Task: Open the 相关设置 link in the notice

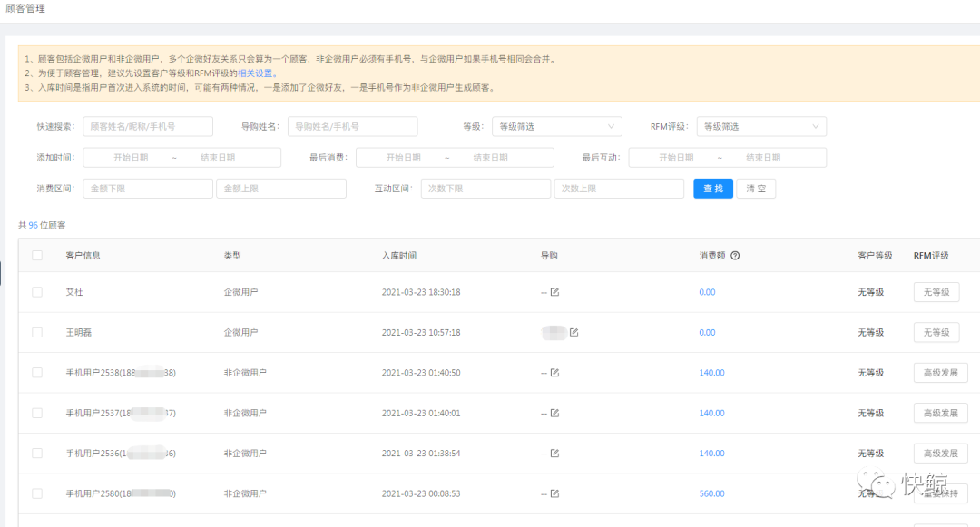Action: pos(255,73)
